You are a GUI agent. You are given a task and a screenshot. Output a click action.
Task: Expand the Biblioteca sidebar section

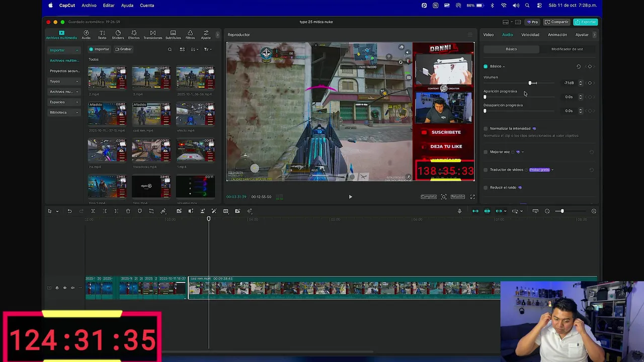coord(64,112)
